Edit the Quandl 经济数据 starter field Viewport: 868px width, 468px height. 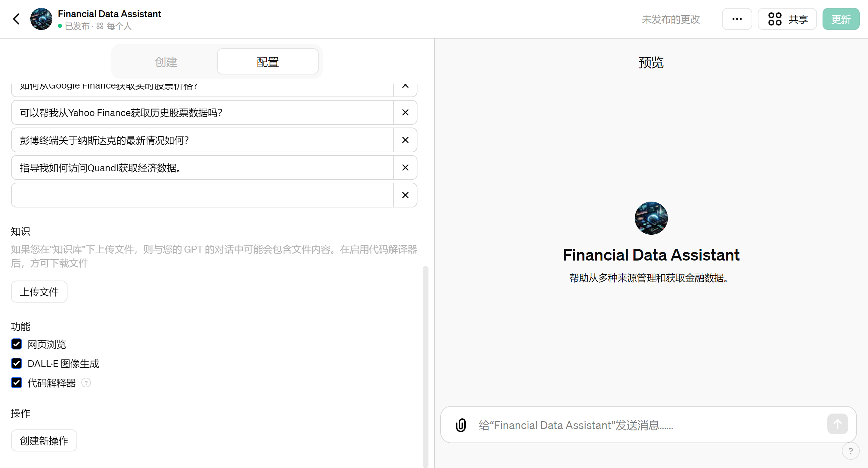pyautogui.click(x=203, y=167)
